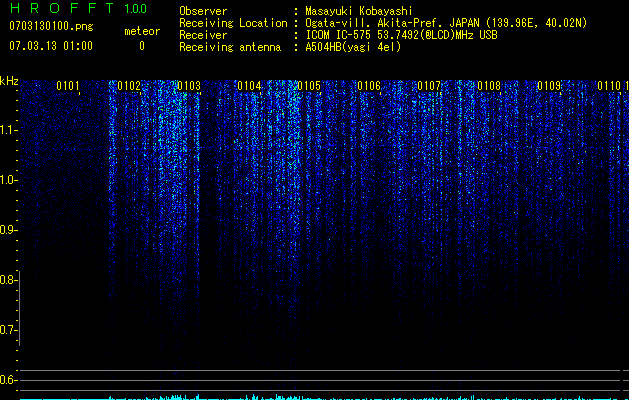This screenshot has width=629, height=400.
Task: Click the Receiving antenna label
Action: tap(230, 47)
